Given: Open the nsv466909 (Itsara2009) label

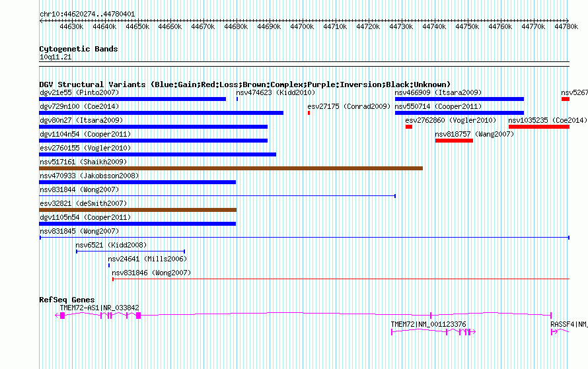Looking at the screenshot, I should [438, 92].
